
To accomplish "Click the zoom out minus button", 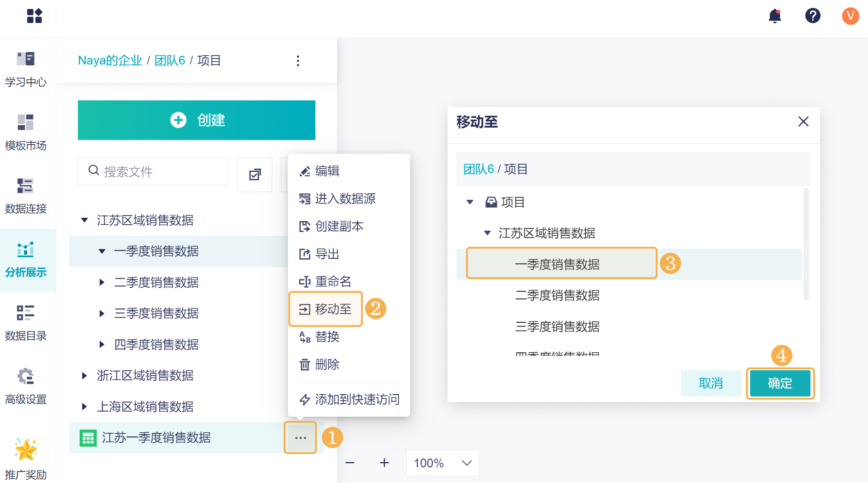I will click(x=350, y=463).
